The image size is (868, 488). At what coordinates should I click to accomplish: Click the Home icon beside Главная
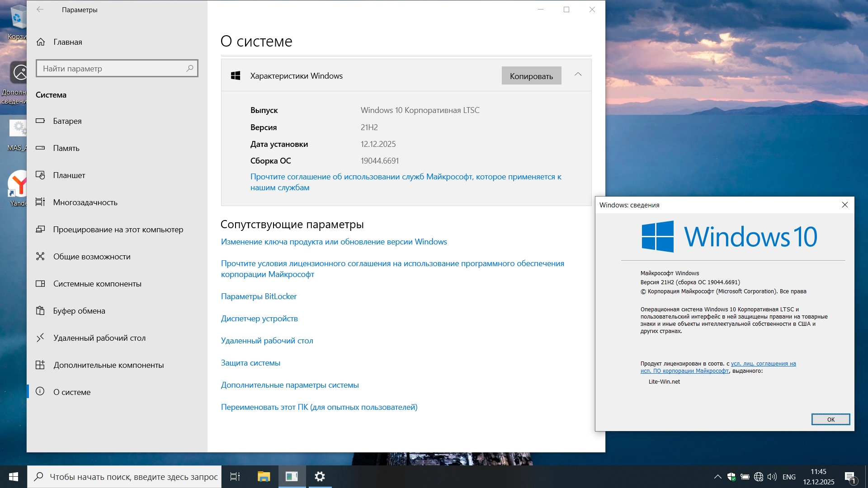[41, 42]
